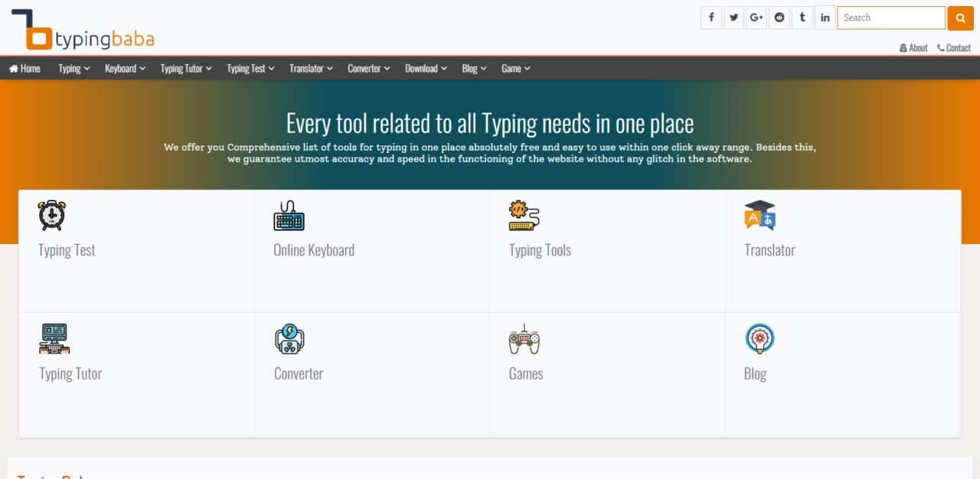Viewport: 980px width, 479px height.
Task: Click the Translator graduation cap icon
Action: click(759, 215)
